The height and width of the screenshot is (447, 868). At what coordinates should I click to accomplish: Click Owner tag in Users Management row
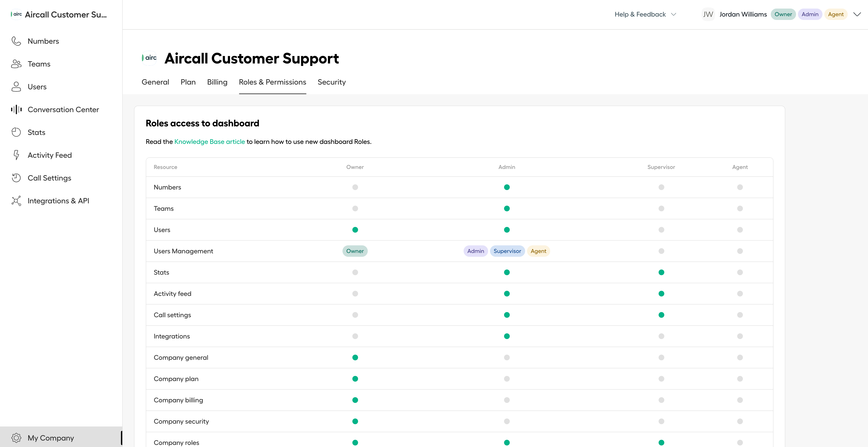pos(355,251)
